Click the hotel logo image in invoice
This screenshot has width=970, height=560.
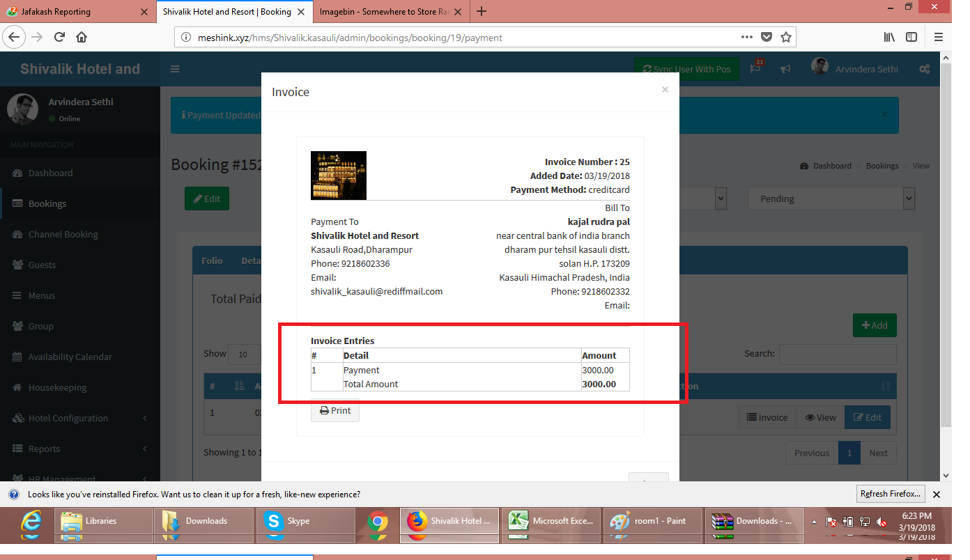click(339, 176)
